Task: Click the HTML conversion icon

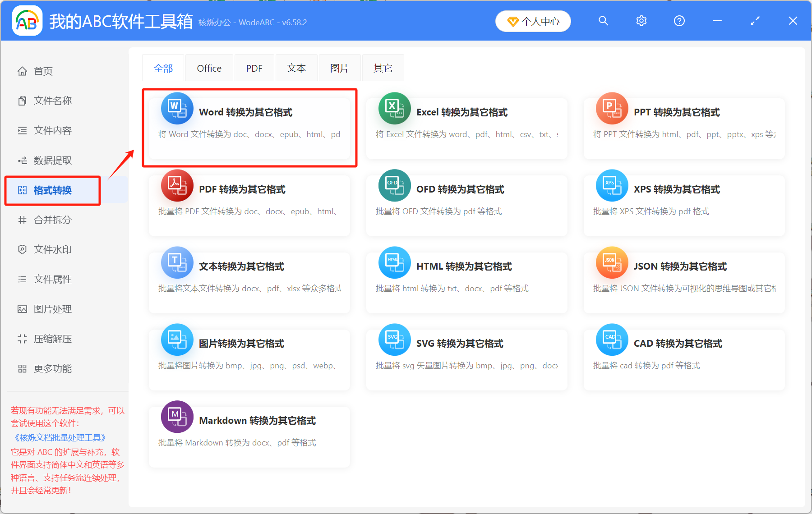Action: point(394,262)
